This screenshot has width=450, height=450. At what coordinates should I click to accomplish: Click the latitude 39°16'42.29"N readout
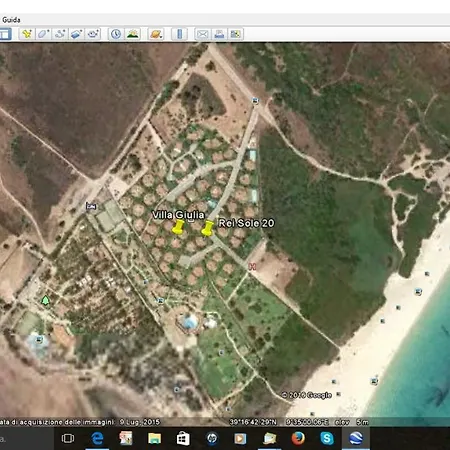253,422
